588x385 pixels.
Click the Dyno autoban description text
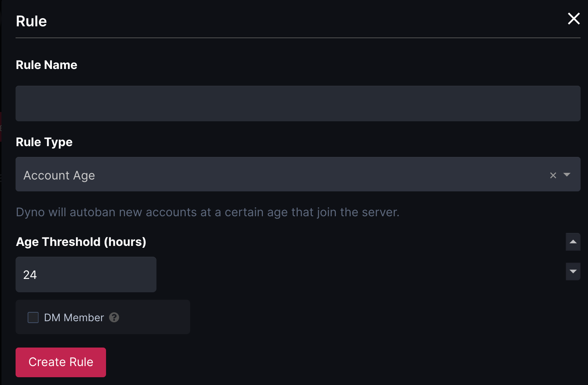[208, 212]
